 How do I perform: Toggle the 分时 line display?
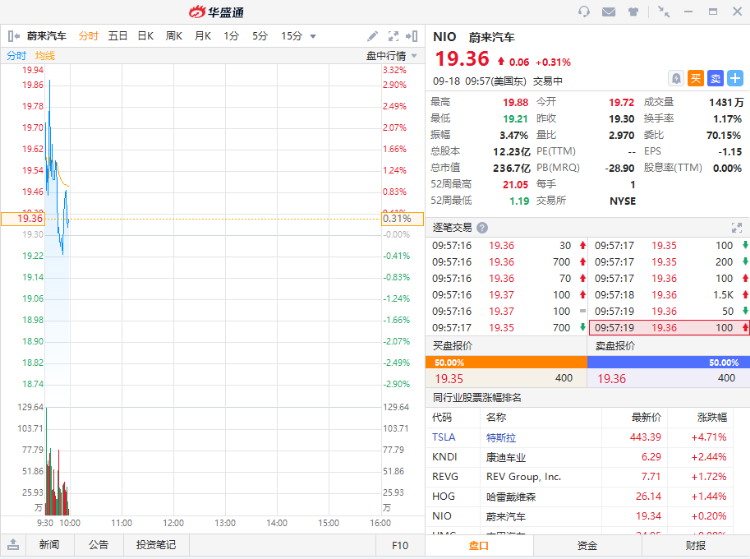pos(16,55)
